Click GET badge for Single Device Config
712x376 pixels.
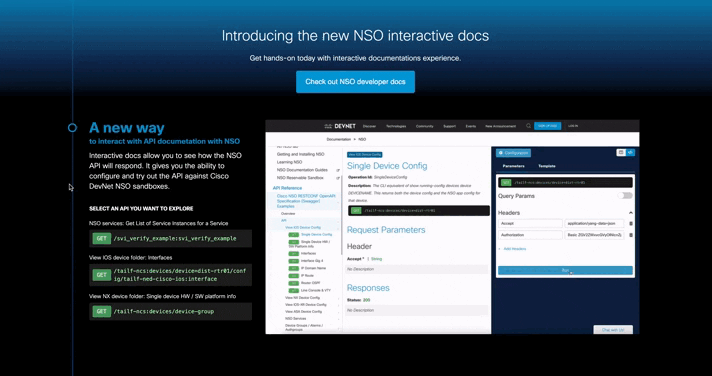(x=294, y=234)
